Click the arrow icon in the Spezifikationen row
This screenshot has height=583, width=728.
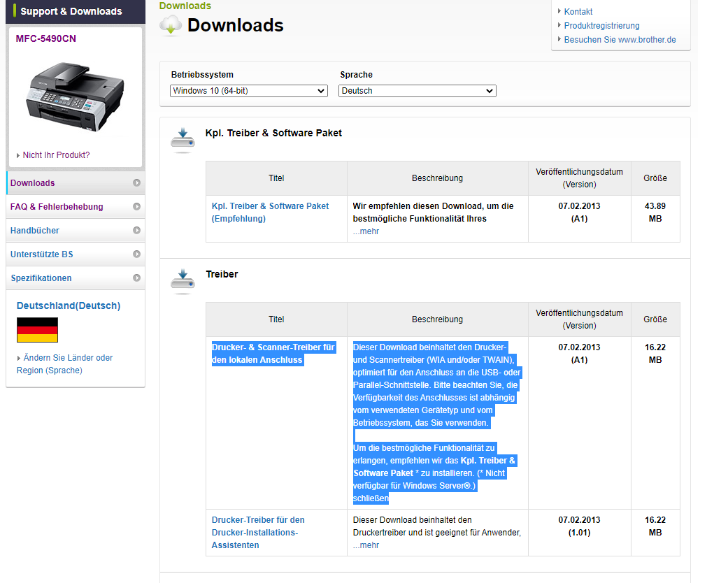pos(136,278)
